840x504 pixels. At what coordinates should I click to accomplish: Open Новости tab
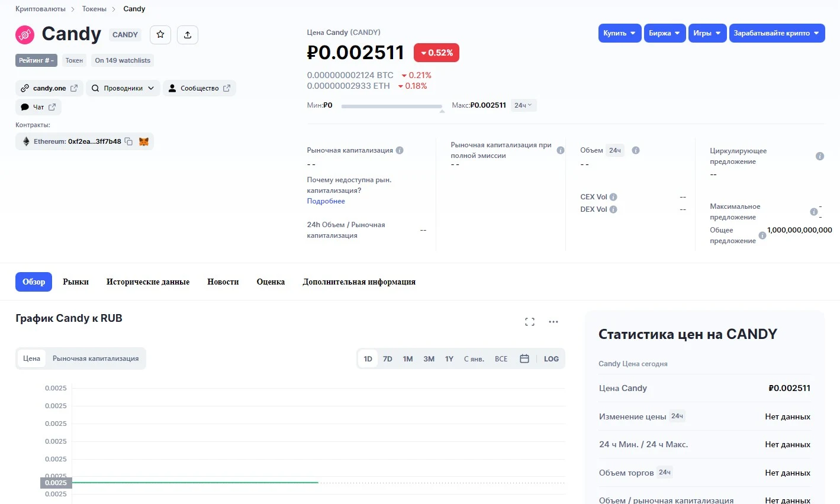(x=223, y=282)
